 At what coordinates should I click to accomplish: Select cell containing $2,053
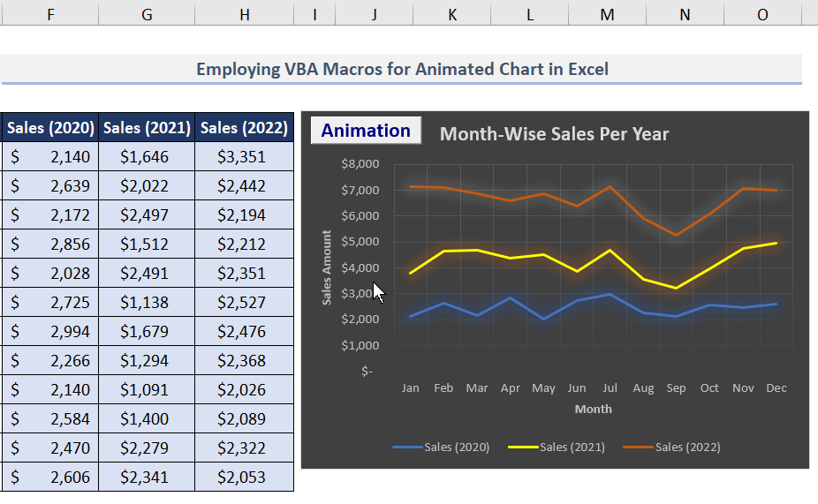click(x=244, y=477)
